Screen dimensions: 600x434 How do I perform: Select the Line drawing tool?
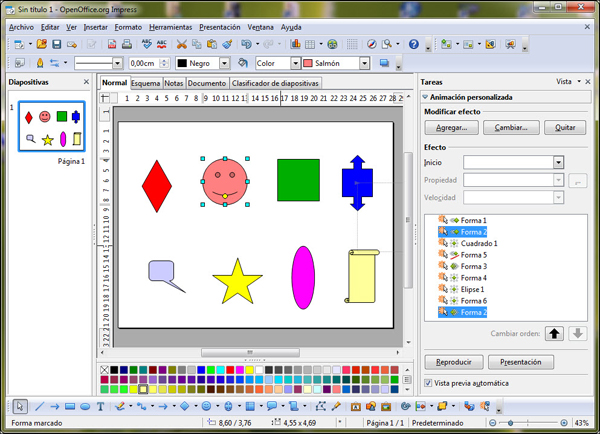(39, 406)
